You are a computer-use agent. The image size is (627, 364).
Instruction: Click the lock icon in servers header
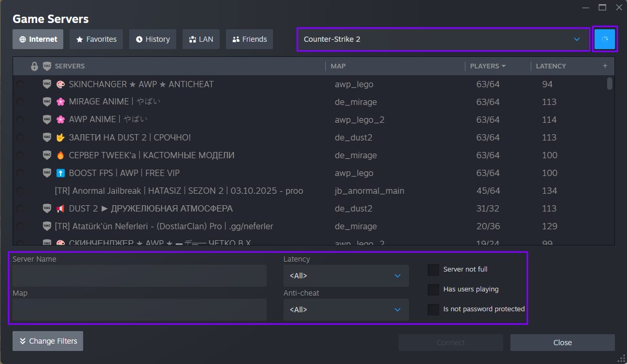coord(34,66)
